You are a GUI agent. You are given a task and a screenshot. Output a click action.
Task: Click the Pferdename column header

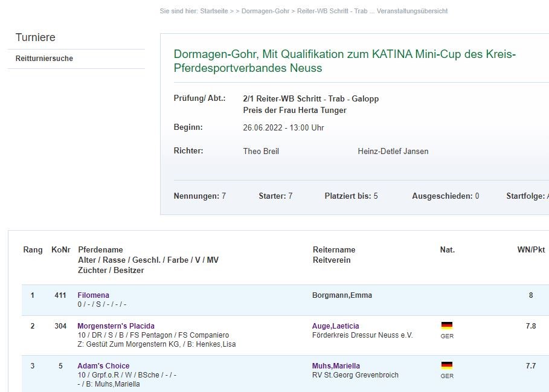[x=100, y=249]
